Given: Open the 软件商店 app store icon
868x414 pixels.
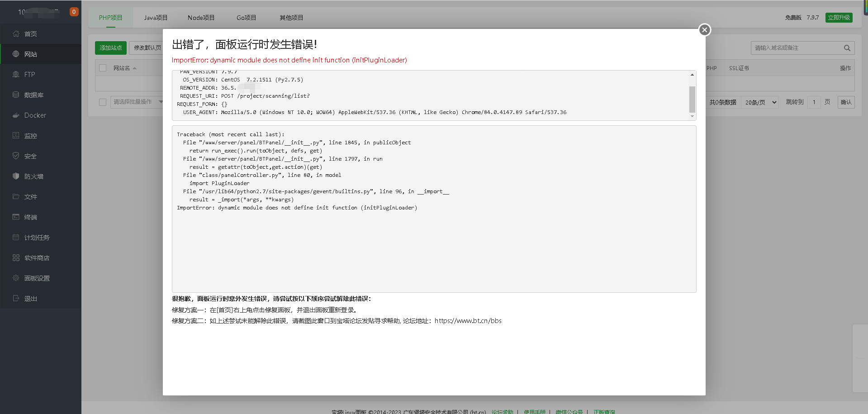Looking at the screenshot, I should (16, 257).
